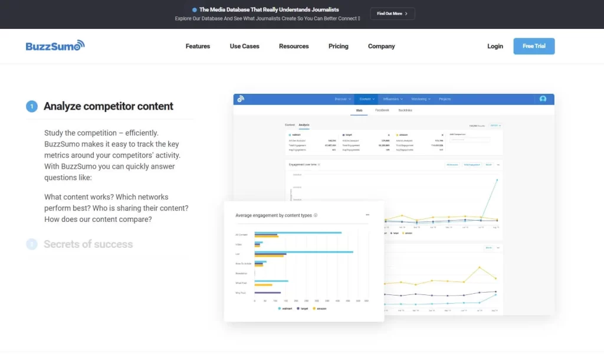Click the number 1 step badge

(x=32, y=106)
